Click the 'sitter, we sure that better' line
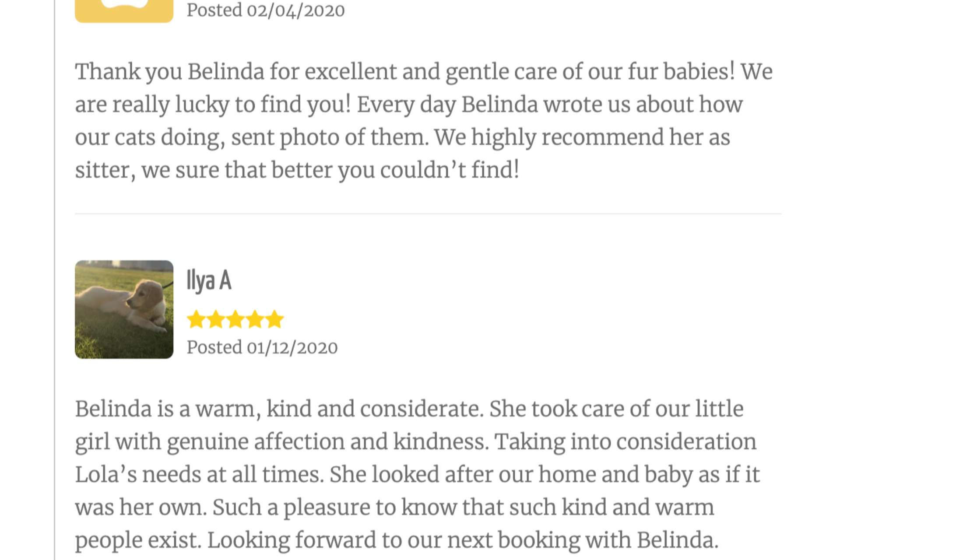This screenshot has width=963, height=560. 297,171
